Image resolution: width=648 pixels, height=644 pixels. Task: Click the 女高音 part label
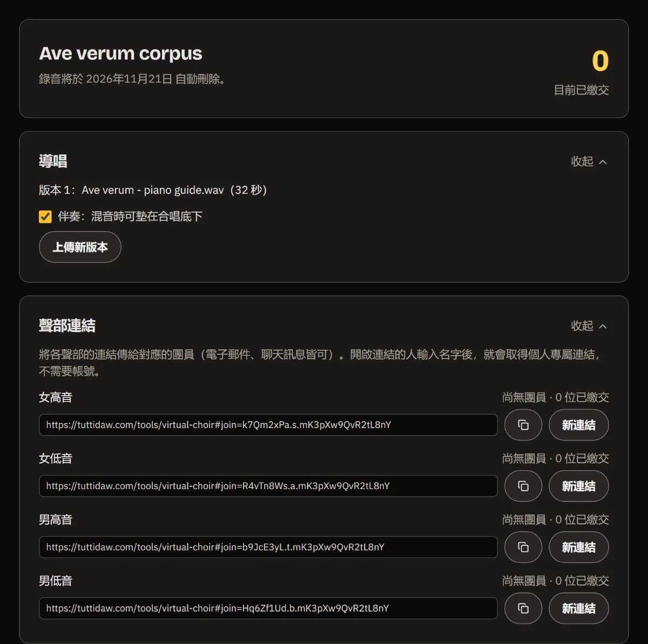56,397
